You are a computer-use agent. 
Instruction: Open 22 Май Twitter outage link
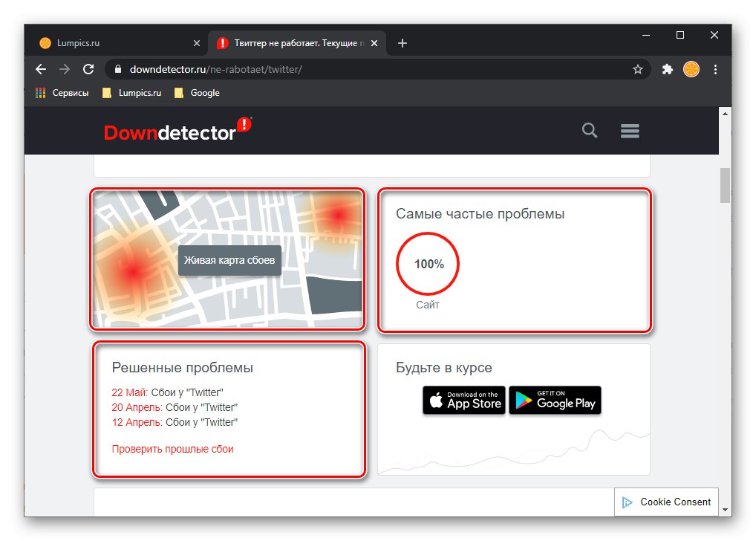pos(167,392)
